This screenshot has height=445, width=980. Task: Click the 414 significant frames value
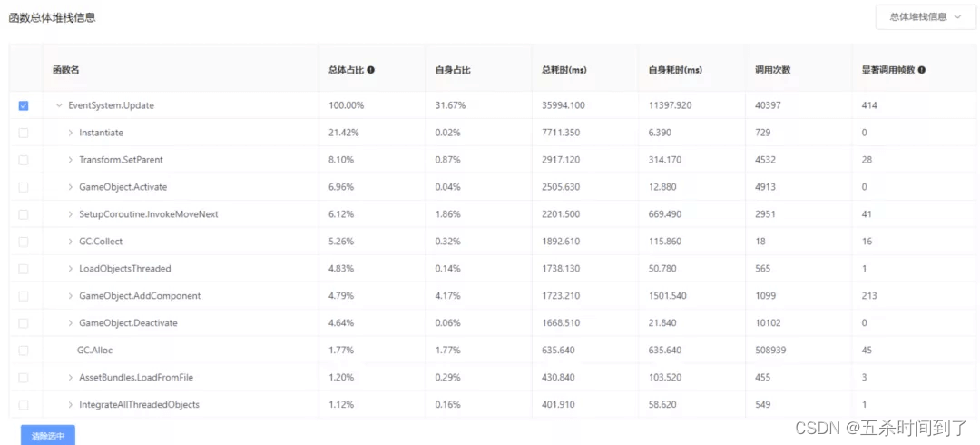pos(869,105)
